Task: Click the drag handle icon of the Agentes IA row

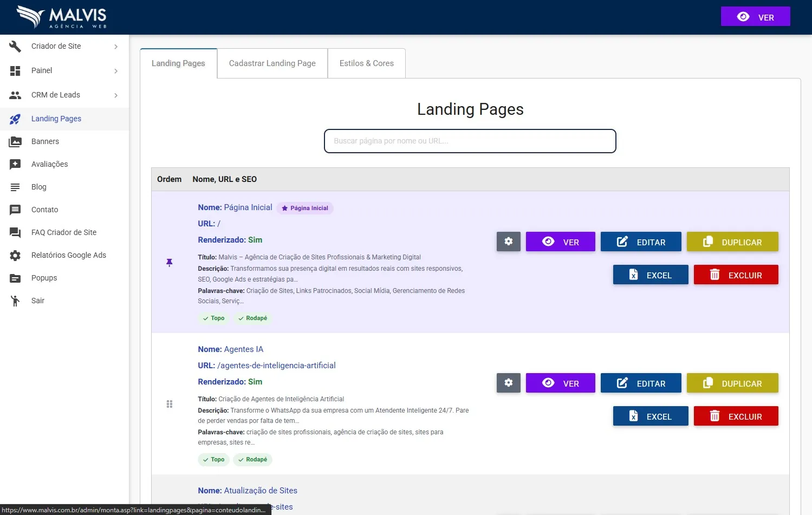Action: (169, 404)
